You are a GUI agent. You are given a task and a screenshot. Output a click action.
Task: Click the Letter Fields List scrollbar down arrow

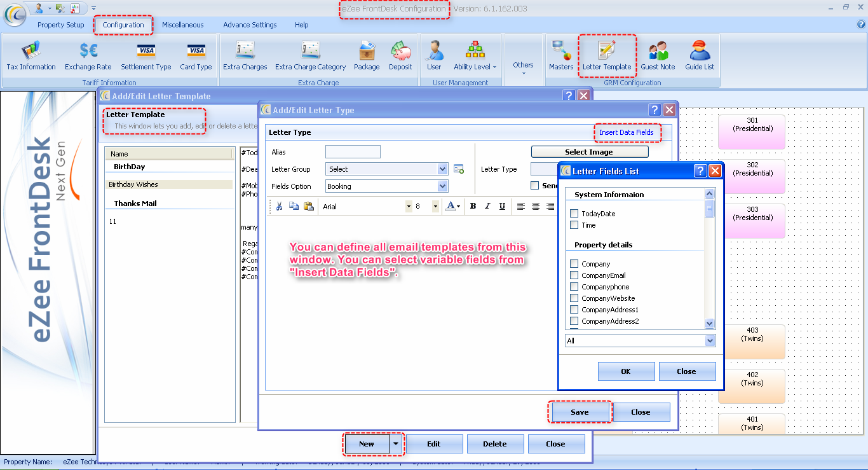click(x=710, y=324)
